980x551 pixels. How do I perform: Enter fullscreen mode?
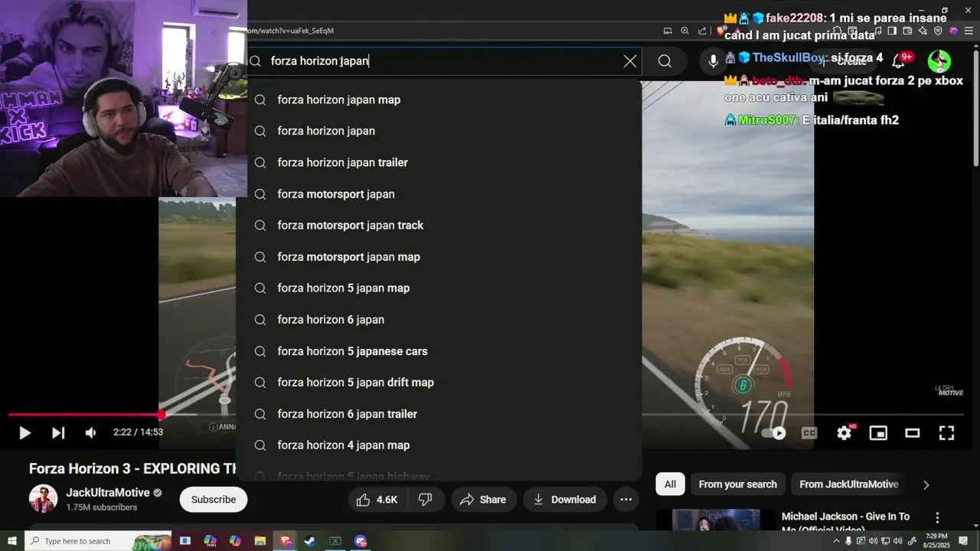point(947,433)
